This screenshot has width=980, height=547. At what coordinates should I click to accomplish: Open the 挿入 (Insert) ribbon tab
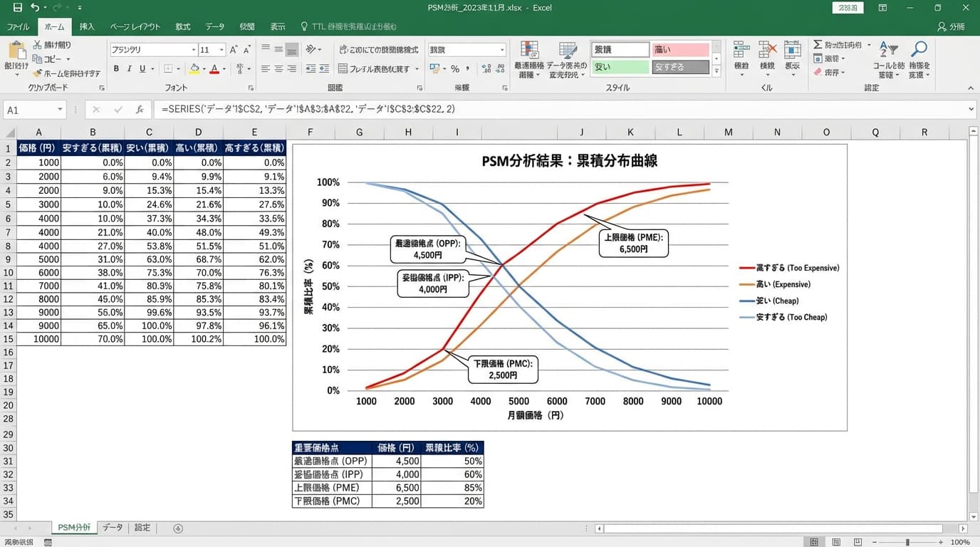point(87,26)
